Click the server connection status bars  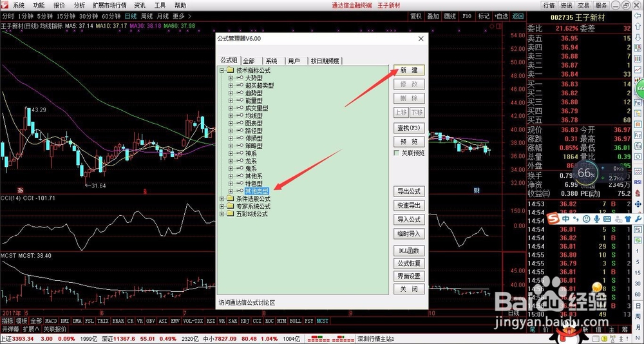tap(332, 339)
